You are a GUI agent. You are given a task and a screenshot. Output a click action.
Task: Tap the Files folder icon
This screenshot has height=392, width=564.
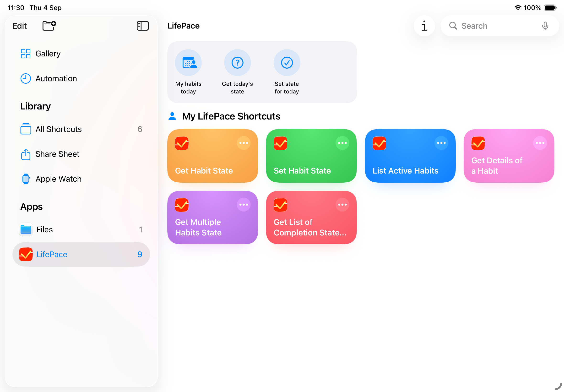tap(26, 229)
